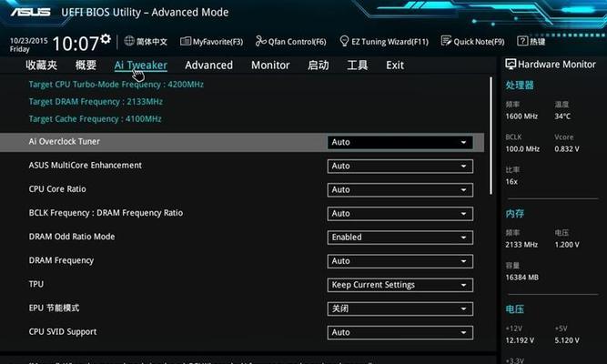The width and height of the screenshot is (607, 364).
Task: Open the DRAM Frequency dropdown
Action: pyautogui.click(x=400, y=261)
